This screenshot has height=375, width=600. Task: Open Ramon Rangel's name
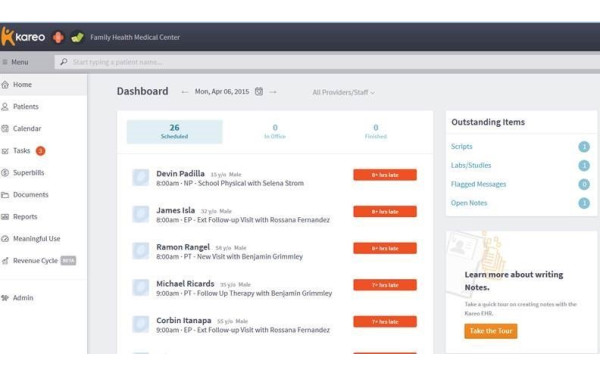click(x=183, y=247)
